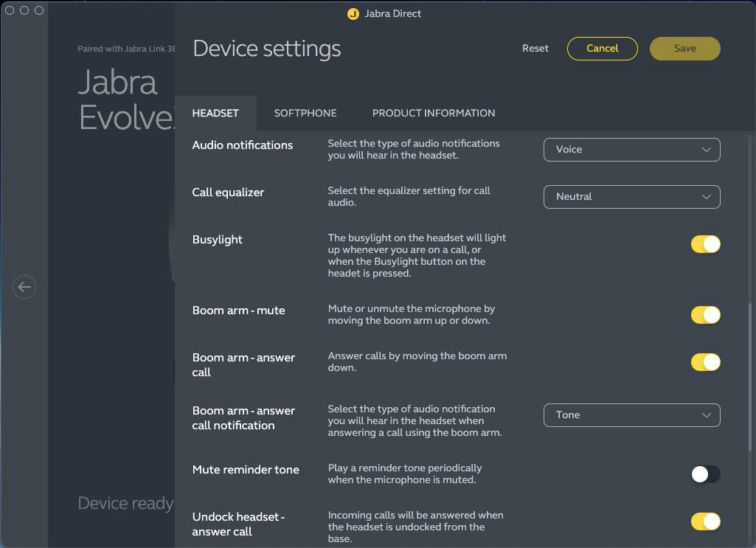Click the Jabra Direct logo icon
The image size is (756, 548).
353,13
